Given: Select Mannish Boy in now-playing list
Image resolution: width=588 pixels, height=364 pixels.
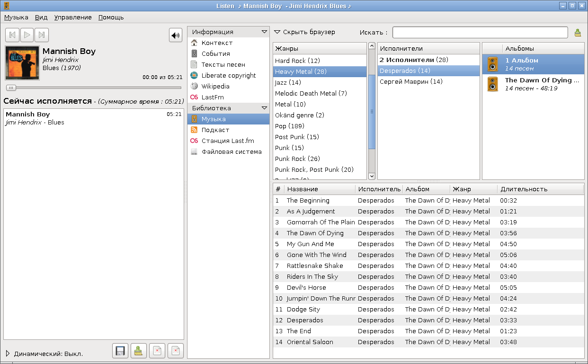Looking at the screenshot, I should point(93,118).
